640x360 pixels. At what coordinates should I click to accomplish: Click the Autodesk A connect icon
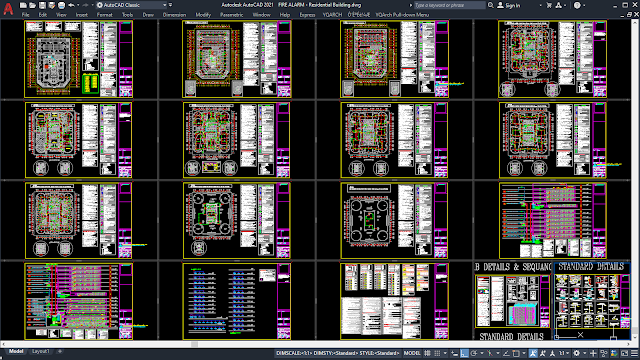tap(558, 5)
